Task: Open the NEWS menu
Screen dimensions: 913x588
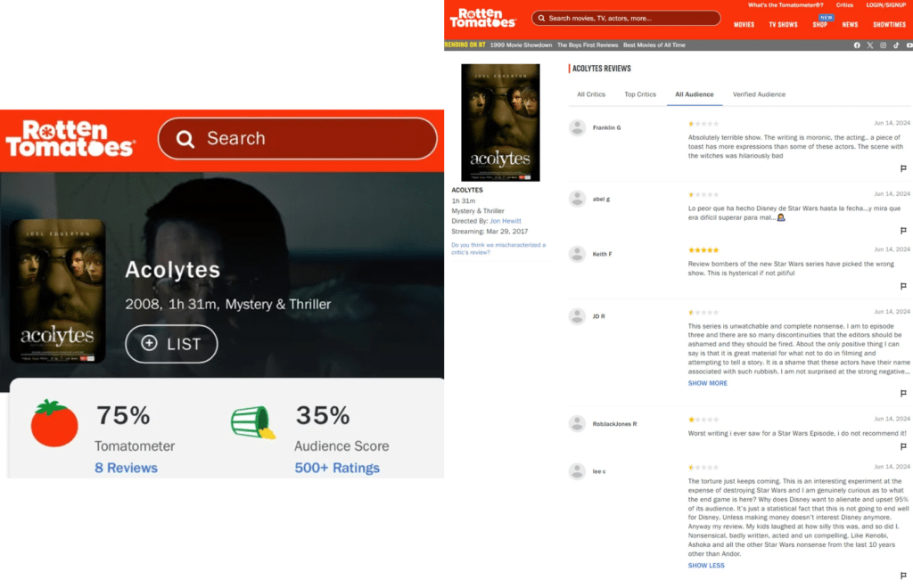Action: 850,24
